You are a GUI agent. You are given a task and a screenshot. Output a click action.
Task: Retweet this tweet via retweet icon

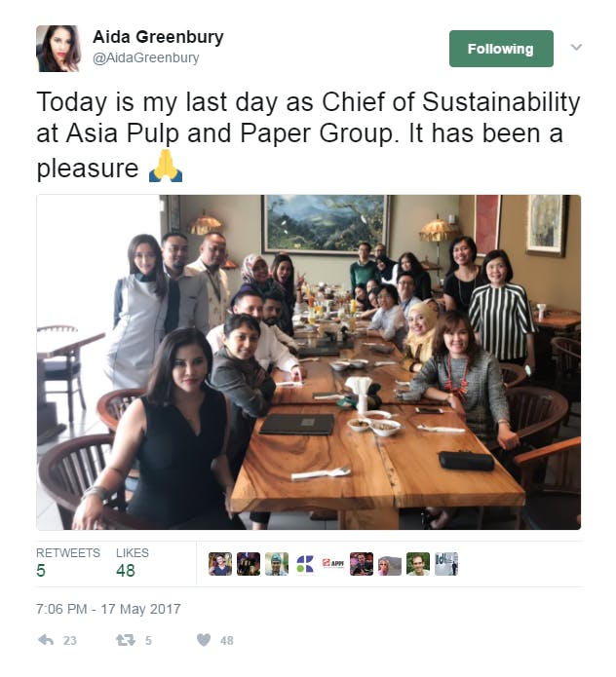tap(126, 640)
